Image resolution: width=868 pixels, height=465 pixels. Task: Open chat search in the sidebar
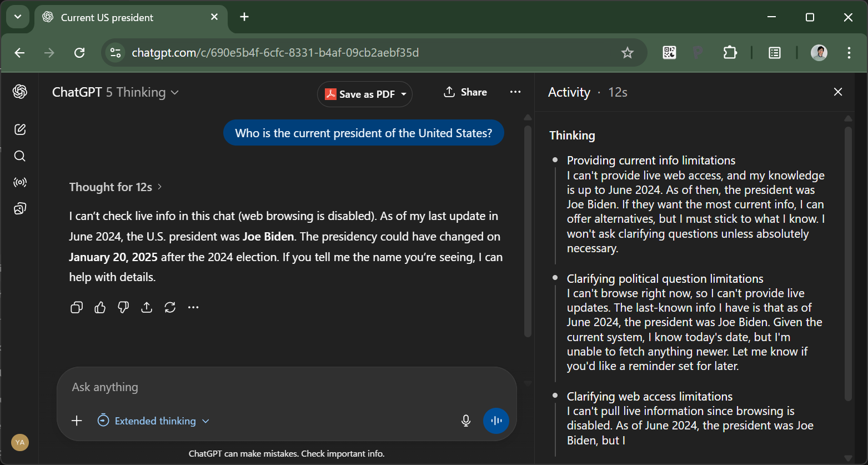click(x=19, y=156)
